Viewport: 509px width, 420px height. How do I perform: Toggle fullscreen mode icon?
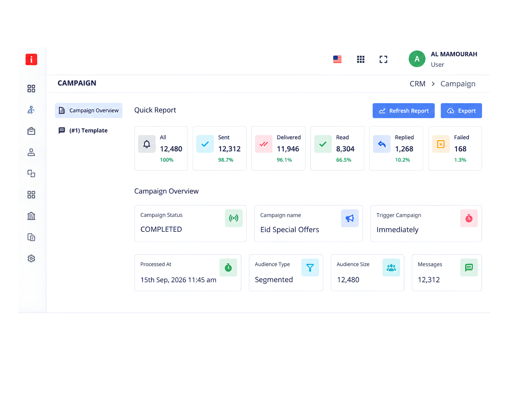[x=383, y=59]
